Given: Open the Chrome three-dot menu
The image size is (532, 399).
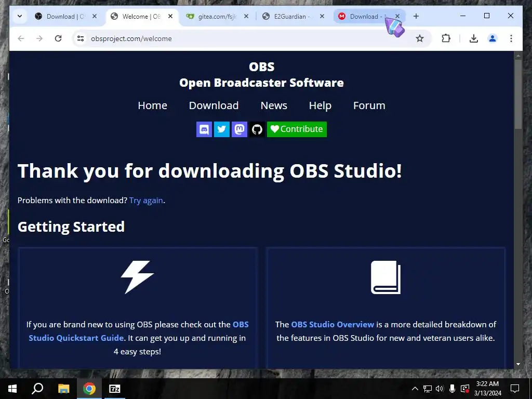Looking at the screenshot, I should 511,38.
